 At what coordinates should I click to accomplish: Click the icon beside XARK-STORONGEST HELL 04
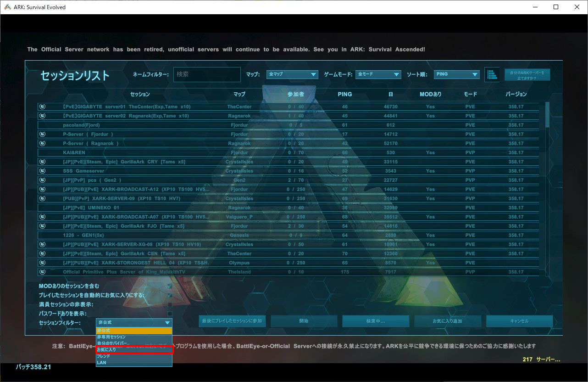[43, 263]
